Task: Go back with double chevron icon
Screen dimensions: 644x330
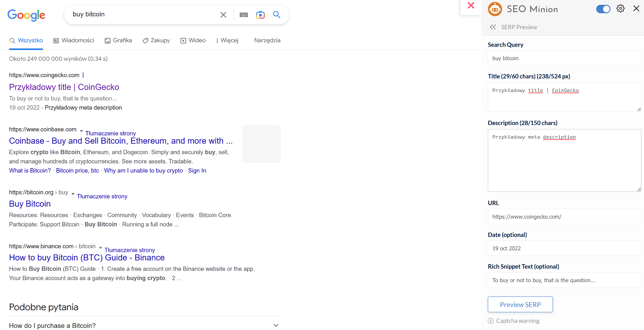Action: (493, 27)
